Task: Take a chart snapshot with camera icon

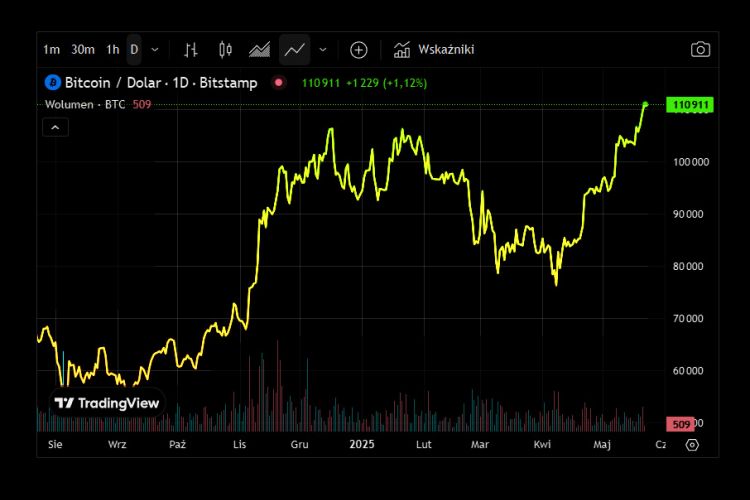Action: pyautogui.click(x=700, y=49)
